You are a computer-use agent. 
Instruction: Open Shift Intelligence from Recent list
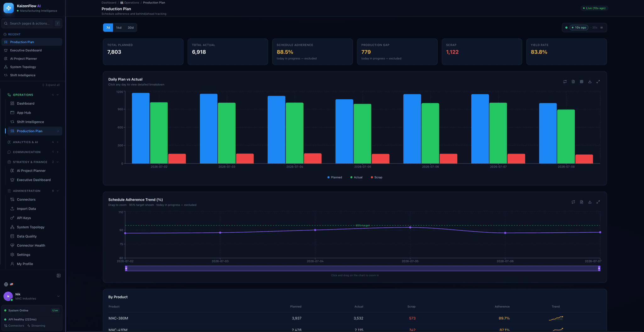[x=32, y=75]
